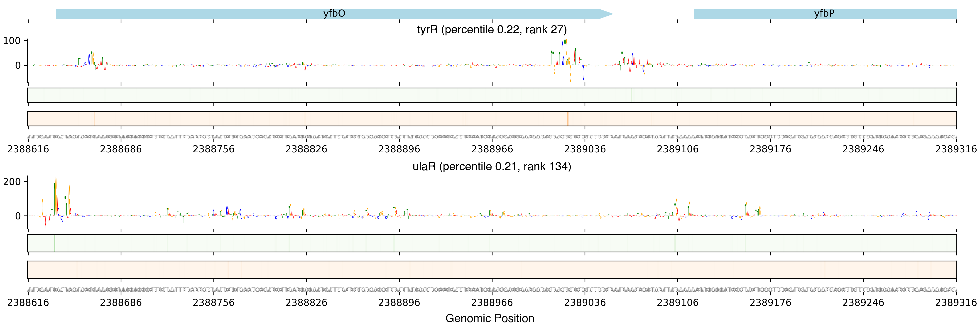Click the green stripe in tyrR green heatmap

tap(631, 95)
